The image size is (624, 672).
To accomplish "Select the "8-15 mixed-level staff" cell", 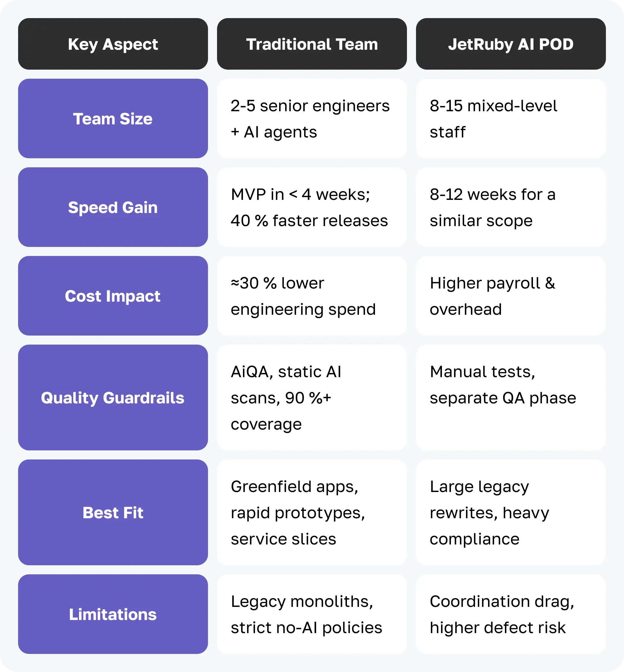I will [511, 118].
